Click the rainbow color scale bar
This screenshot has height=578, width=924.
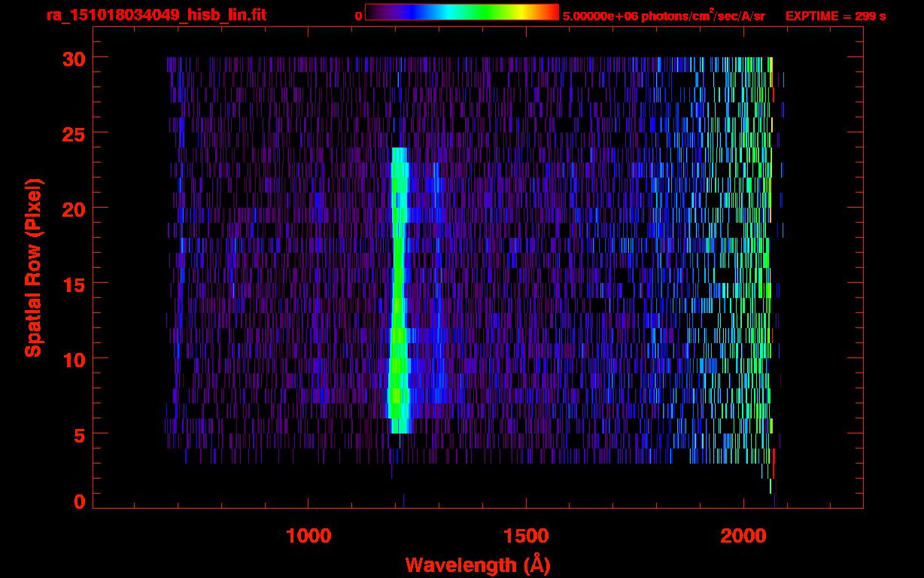point(461,13)
